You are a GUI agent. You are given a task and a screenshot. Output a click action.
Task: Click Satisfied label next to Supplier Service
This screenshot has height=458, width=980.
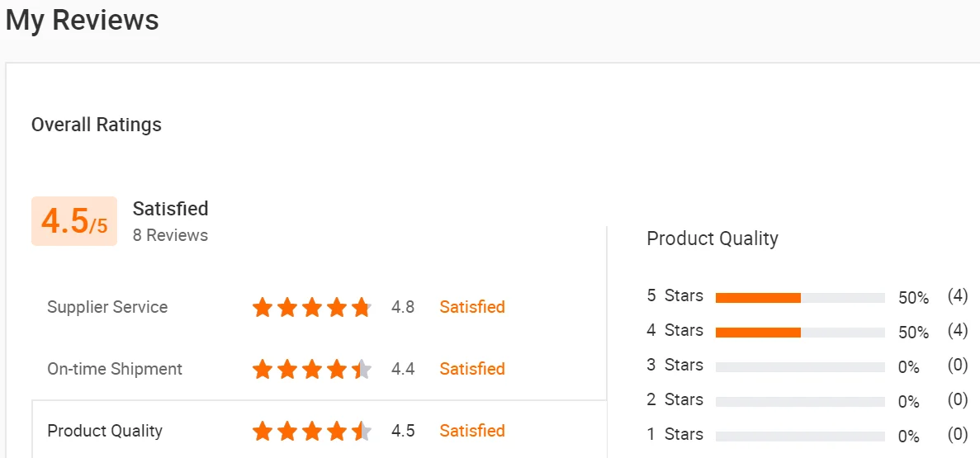click(x=471, y=307)
